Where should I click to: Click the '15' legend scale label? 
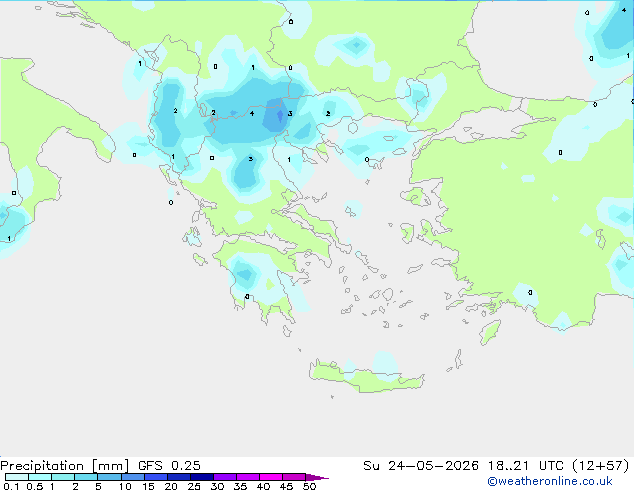(148, 486)
